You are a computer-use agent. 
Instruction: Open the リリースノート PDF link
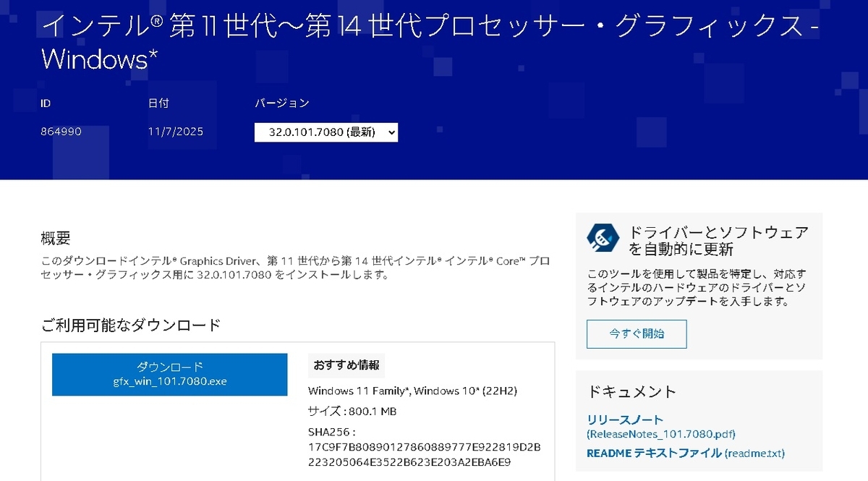[x=661, y=426]
